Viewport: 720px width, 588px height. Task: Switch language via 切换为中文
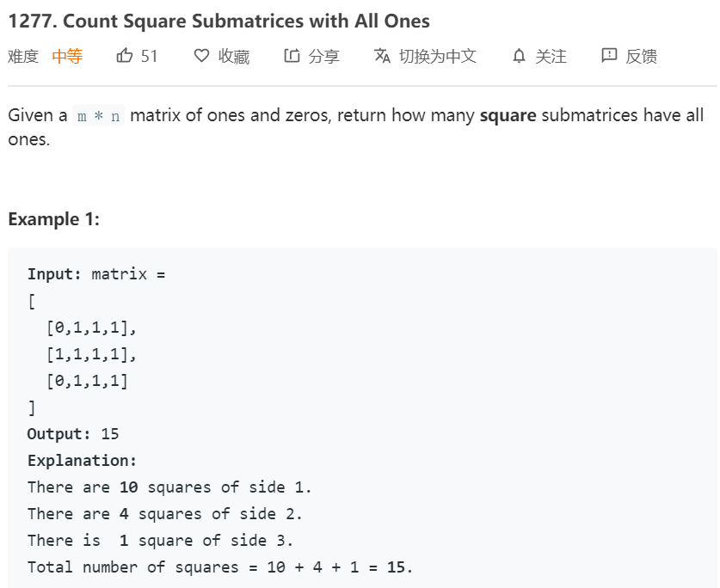click(x=437, y=56)
